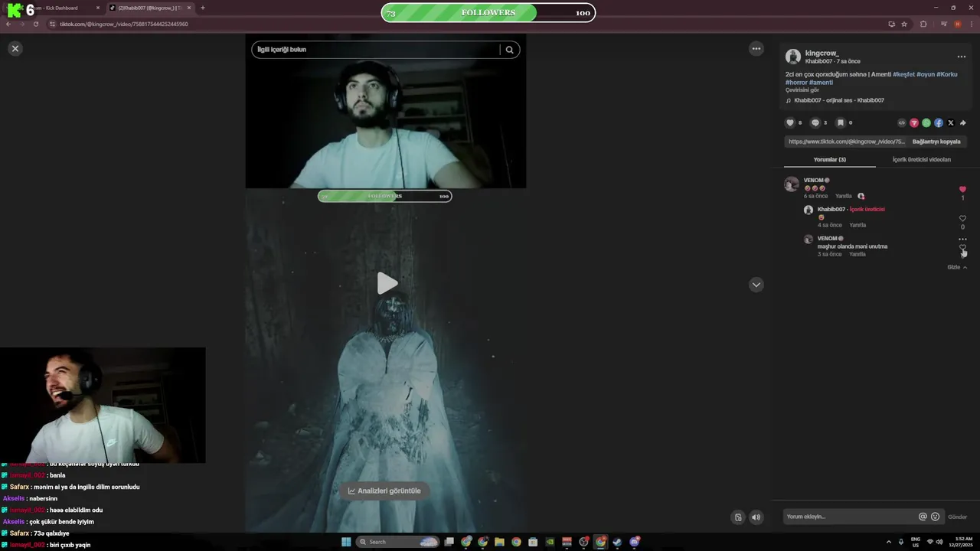Screen dimensions: 980x551
Task: Click 'Yanıtla' under VENOM's emoji comment
Action: [843, 196]
